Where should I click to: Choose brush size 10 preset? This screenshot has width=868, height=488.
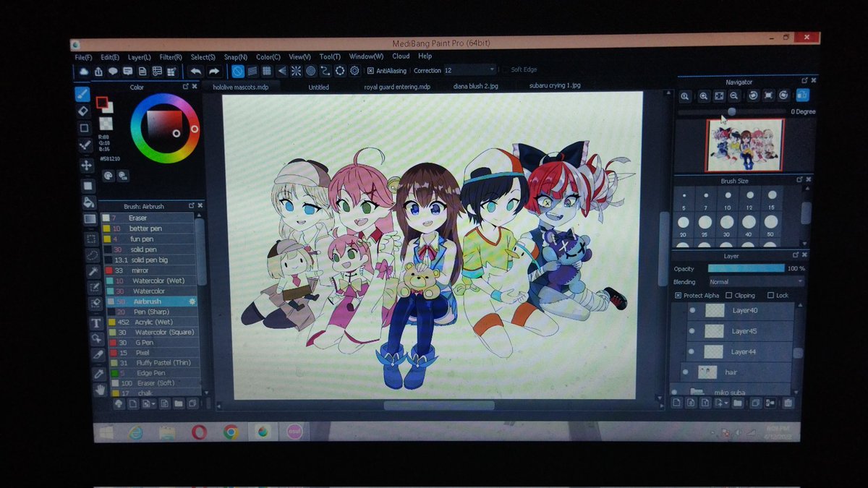click(x=728, y=198)
